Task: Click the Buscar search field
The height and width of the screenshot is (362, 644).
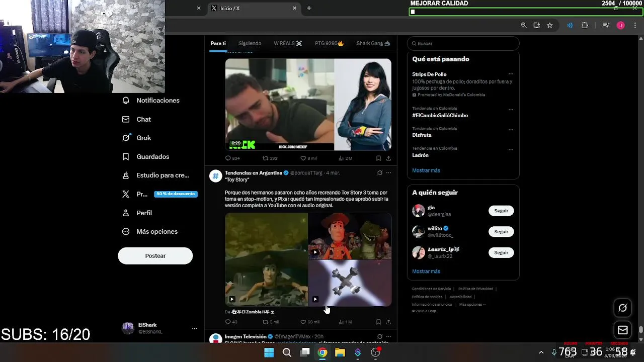Action: pyautogui.click(x=463, y=44)
